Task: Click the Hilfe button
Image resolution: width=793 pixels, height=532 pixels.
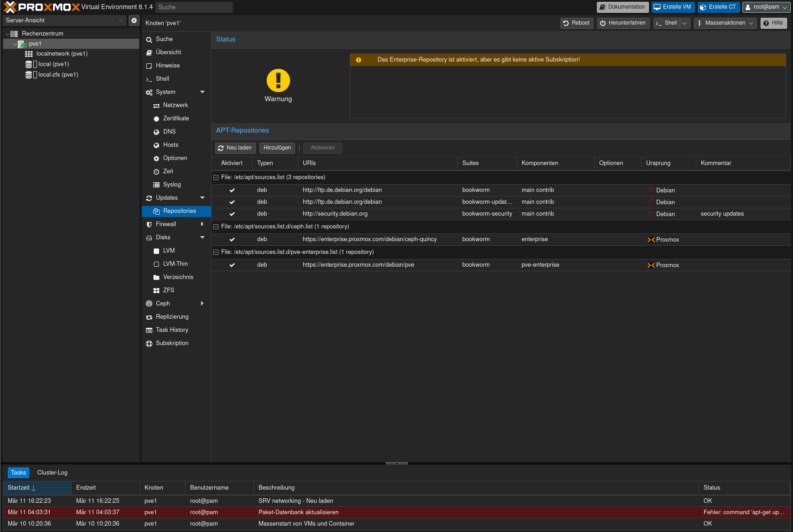Action: pyautogui.click(x=773, y=23)
